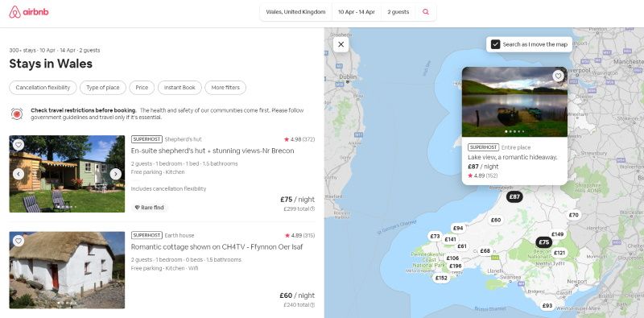Select the £196 map price marker
The height and width of the screenshot is (318, 644).
[x=455, y=266]
